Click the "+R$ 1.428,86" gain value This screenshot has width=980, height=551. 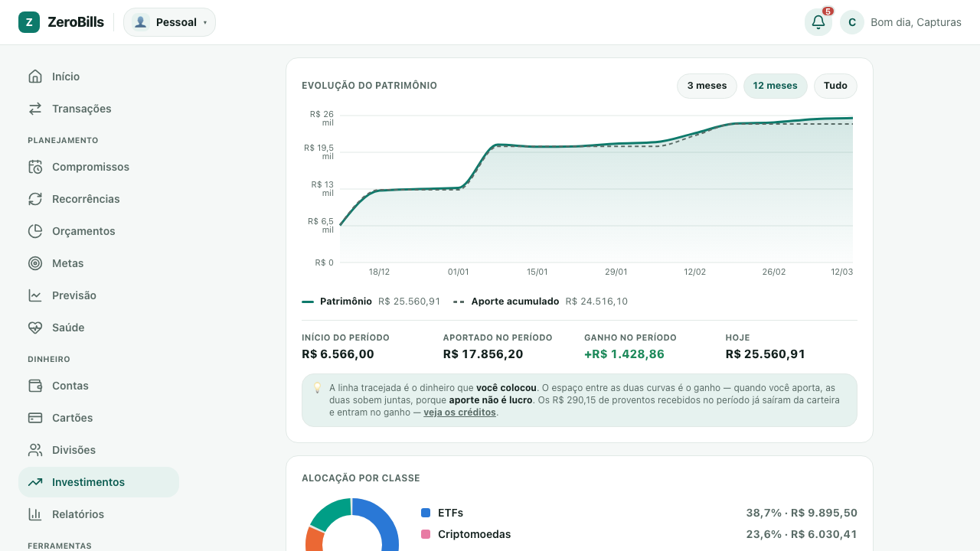pyautogui.click(x=624, y=354)
